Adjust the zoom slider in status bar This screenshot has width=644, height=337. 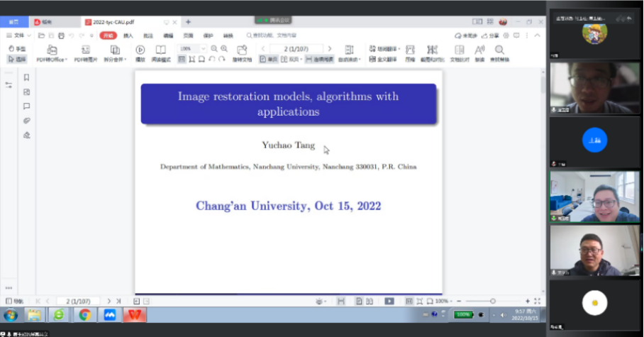coord(493,302)
